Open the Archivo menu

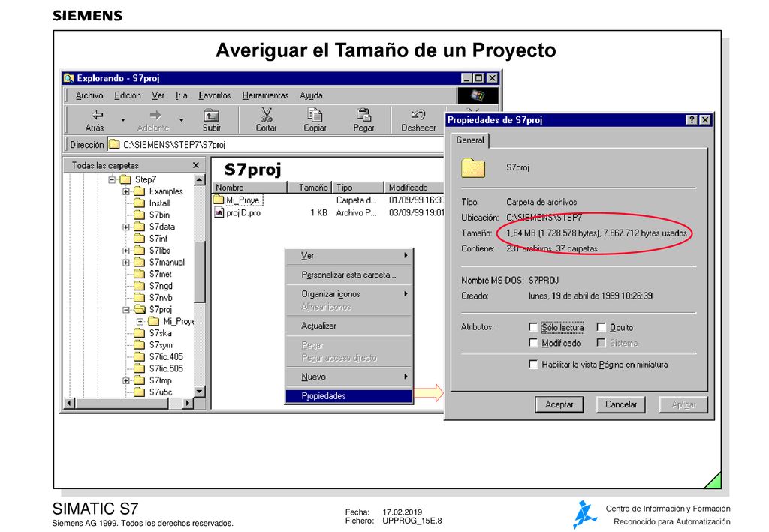pyautogui.click(x=89, y=95)
